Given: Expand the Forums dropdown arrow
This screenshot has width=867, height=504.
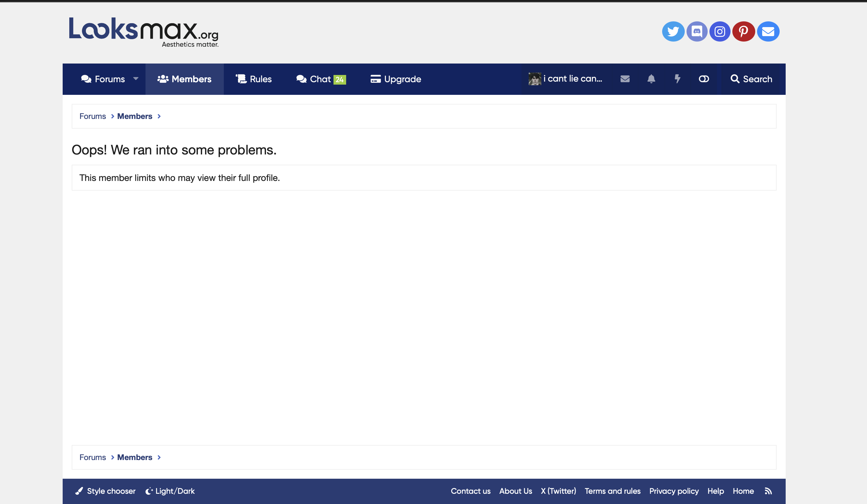Looking at the screenshot, I should tap(136, 79).
